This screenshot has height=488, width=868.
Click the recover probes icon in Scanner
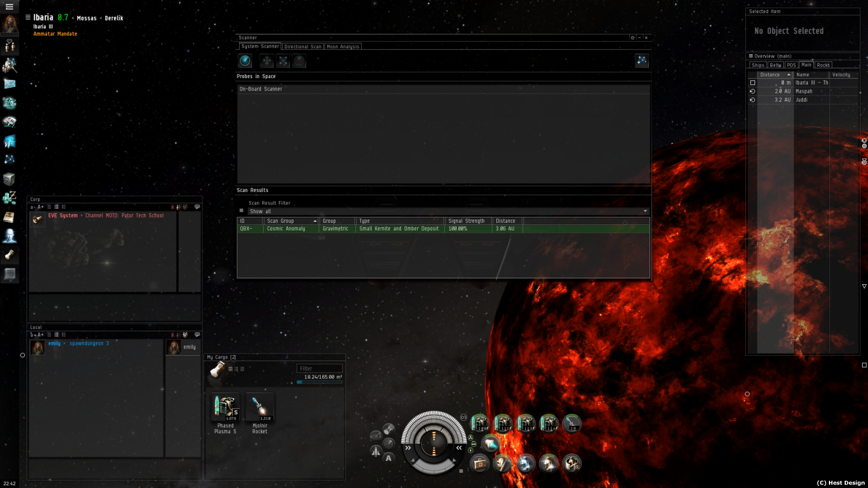click(x=267, y=61)
